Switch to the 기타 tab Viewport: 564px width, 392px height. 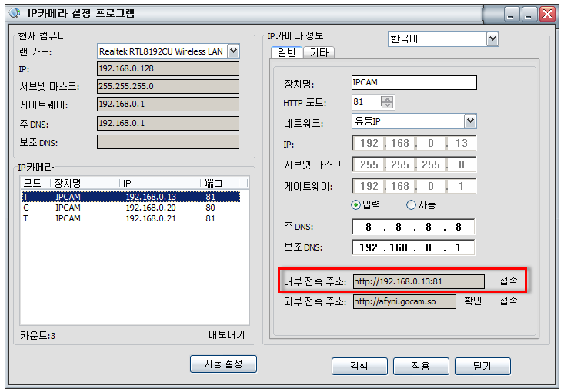[319, 53]
